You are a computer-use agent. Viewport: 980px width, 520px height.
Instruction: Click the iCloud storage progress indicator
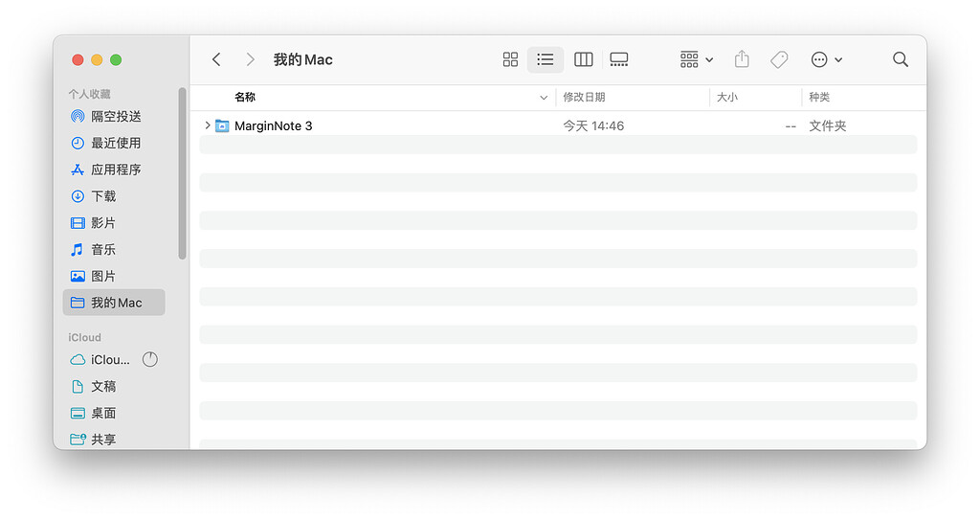(x=150, y=359)
